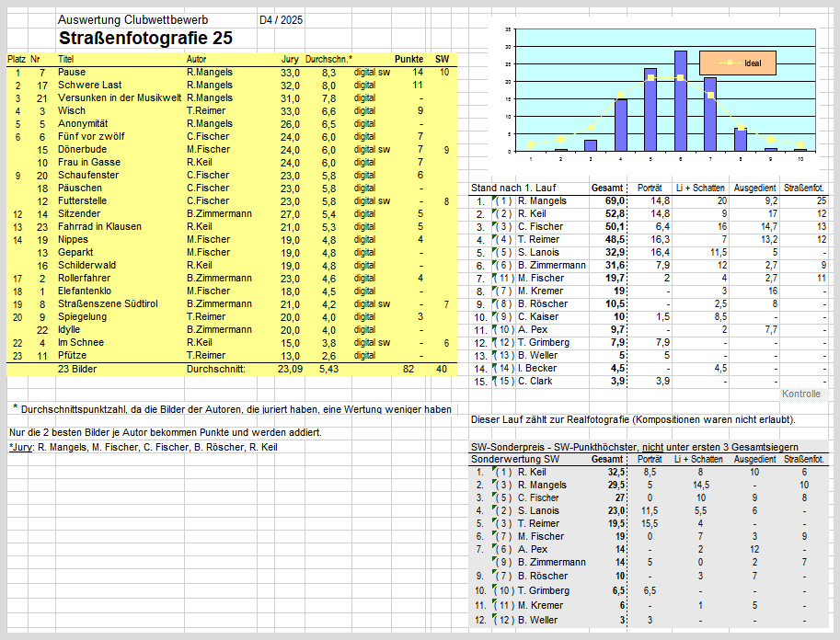Click the Sonderwertung SW header cell
The image size is (840, 640).
tap(515, 458)
